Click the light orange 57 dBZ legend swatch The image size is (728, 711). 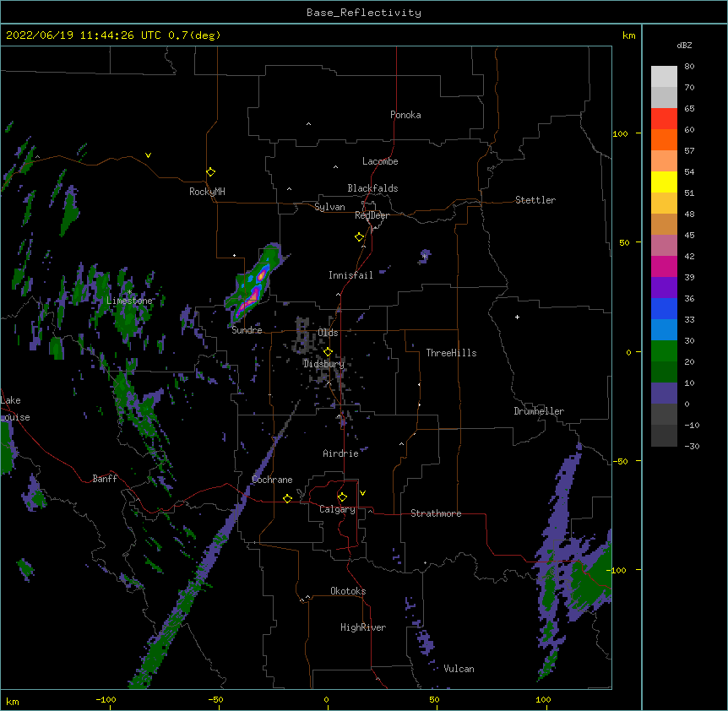tap(664, 161)
